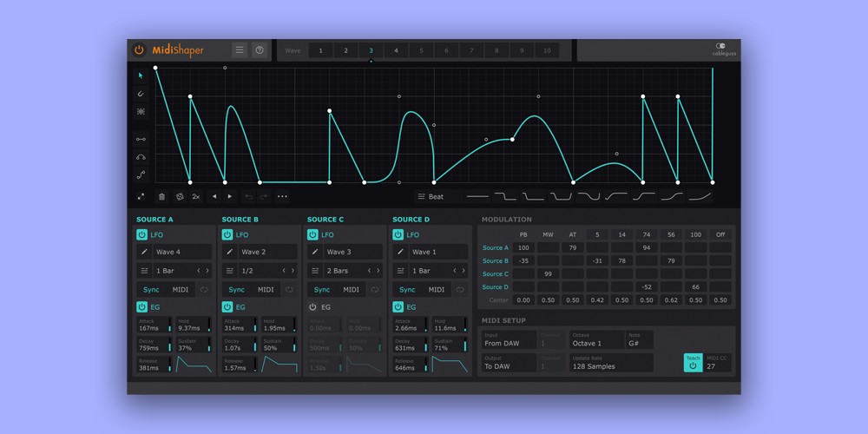Open the help question mark icon
Image resolution: width=868 pixels, height=434 pixels.
coord(259,50)
